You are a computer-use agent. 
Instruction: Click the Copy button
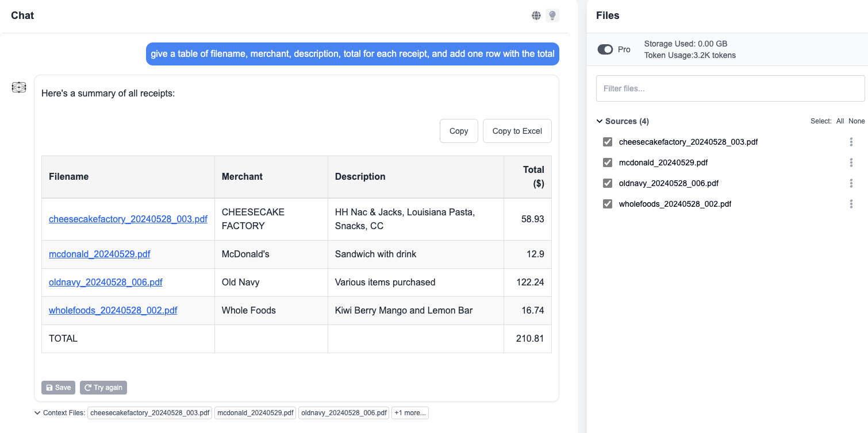pos(459,131)
